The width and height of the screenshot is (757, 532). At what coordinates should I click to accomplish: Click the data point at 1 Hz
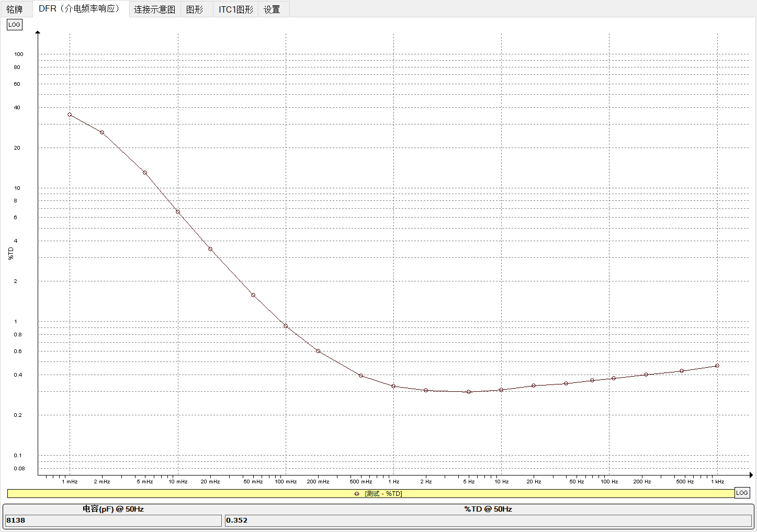click(393, 386)
